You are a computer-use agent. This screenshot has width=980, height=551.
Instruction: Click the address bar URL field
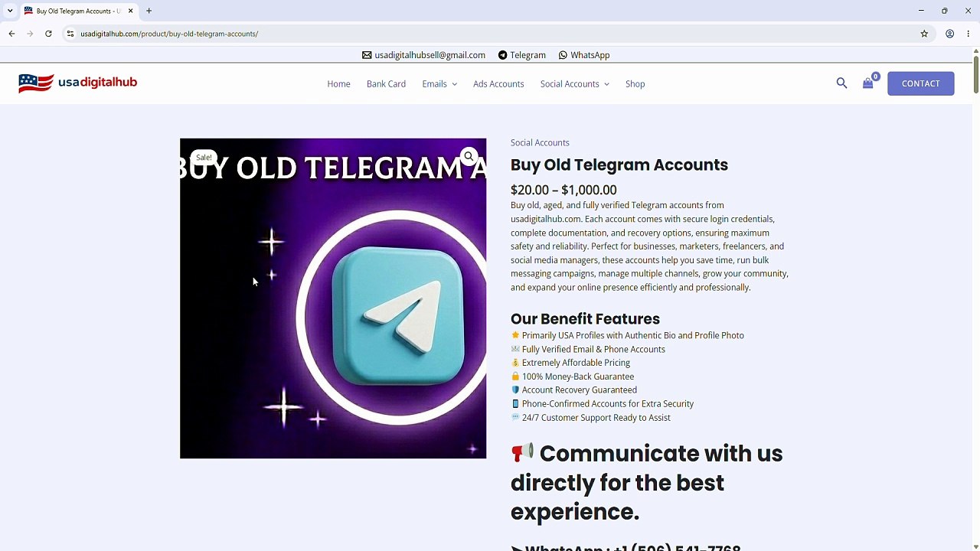click(490, 34)
